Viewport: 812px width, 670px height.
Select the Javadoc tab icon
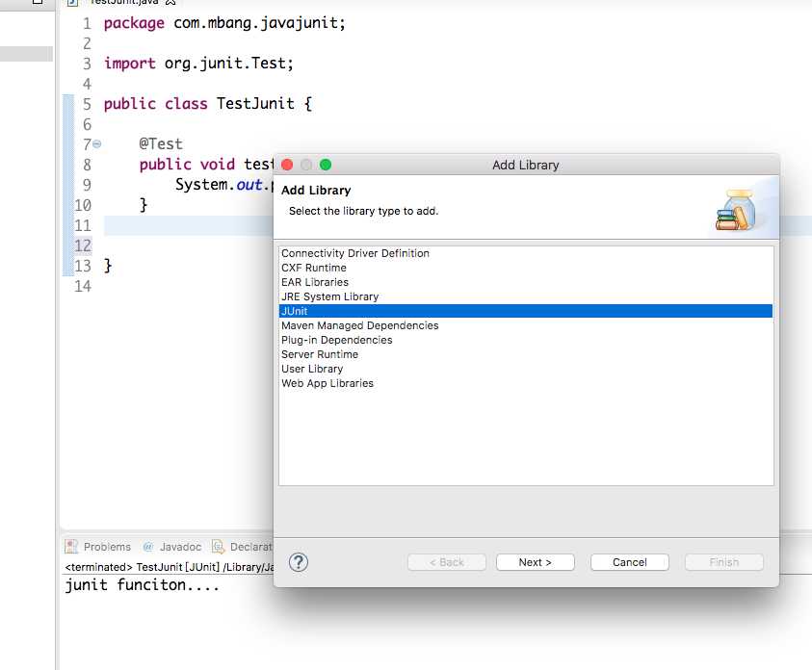(x=148, y=547)
